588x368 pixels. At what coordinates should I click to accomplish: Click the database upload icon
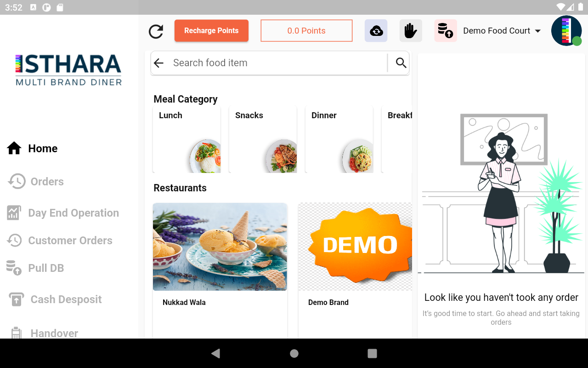click(446, 31)
